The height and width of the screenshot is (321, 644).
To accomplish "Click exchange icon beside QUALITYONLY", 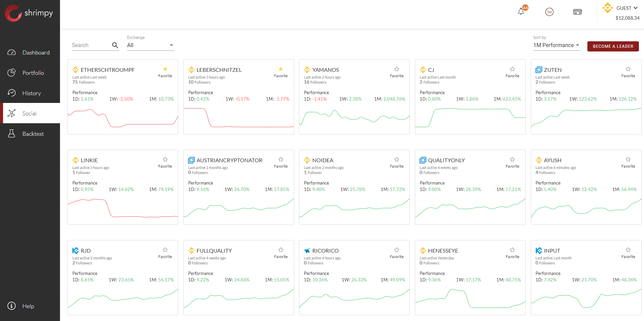I will 423,160.
